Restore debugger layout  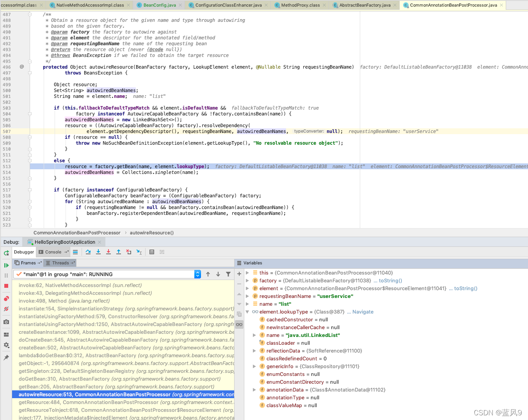(x=6, y=335)
